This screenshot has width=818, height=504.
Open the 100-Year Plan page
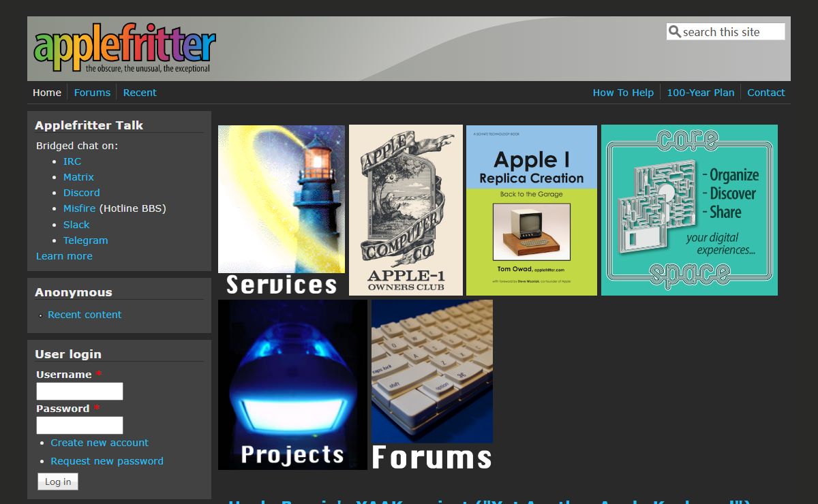coord(701,93)
